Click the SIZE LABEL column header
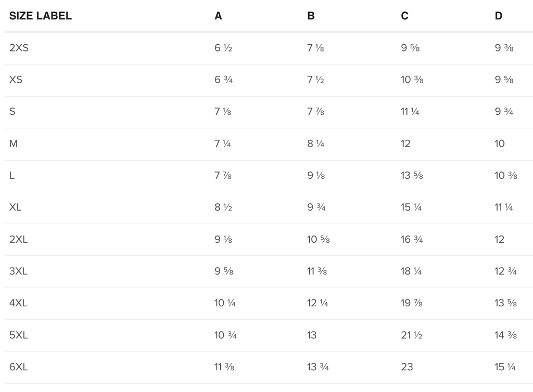This screenshot has width=533, height=392. (x=41, y=16)
